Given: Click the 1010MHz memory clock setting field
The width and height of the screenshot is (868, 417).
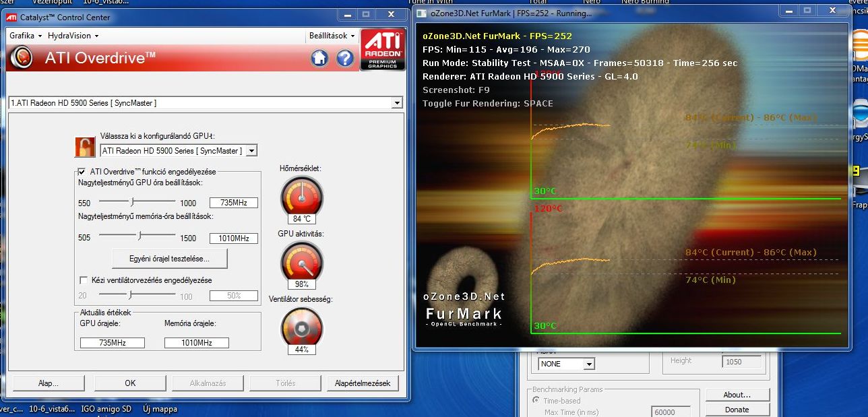Looking at the screenshot, I should (233, 238).
